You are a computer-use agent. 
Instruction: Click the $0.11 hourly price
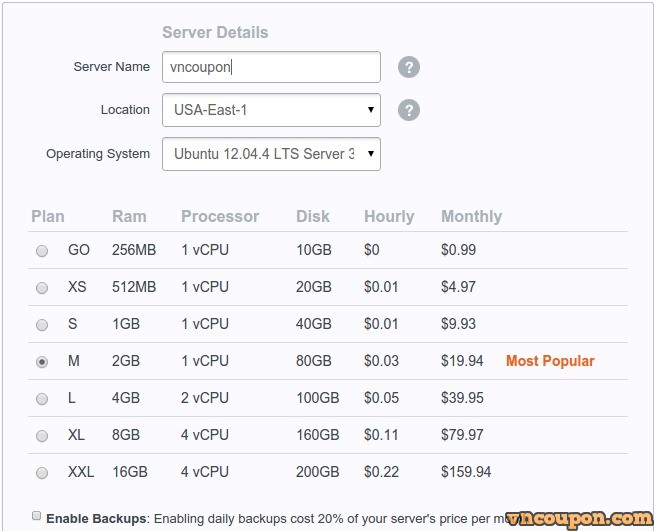(381, 435)
